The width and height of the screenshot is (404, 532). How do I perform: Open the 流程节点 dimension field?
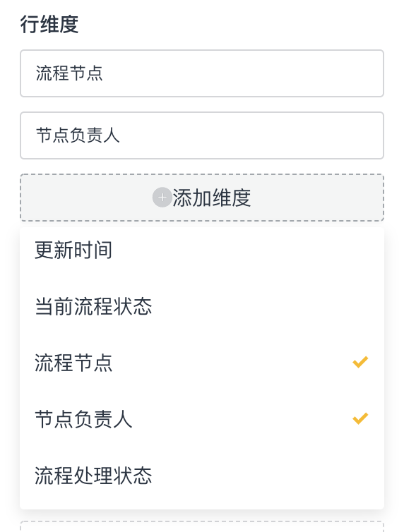click(x=202, y=73)
